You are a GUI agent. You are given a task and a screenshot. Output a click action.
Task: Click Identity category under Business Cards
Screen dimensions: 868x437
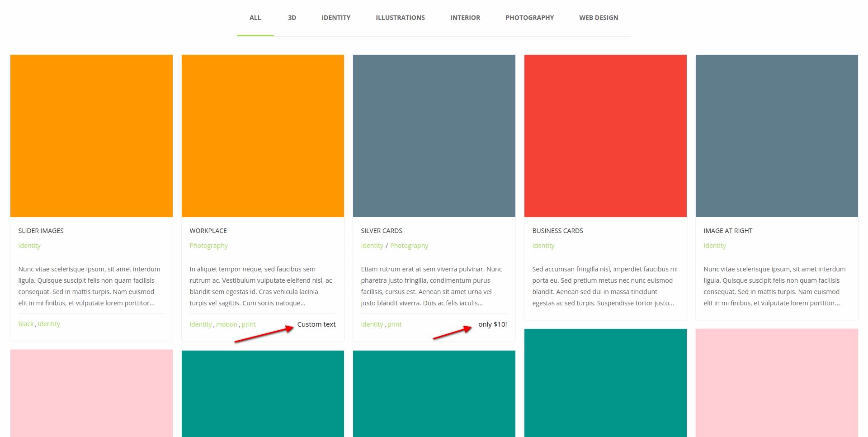(543, 246)
